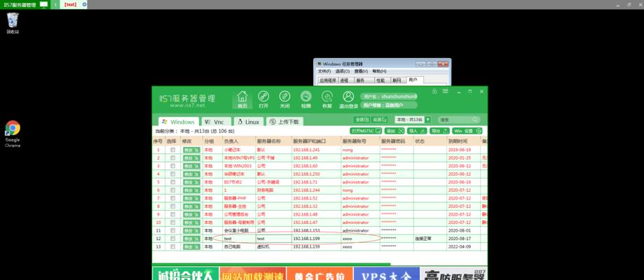The height and width of the screenshot is (280, 644).
Task: Click the 打开MSTSC button
Action: (x=366, y=131)
